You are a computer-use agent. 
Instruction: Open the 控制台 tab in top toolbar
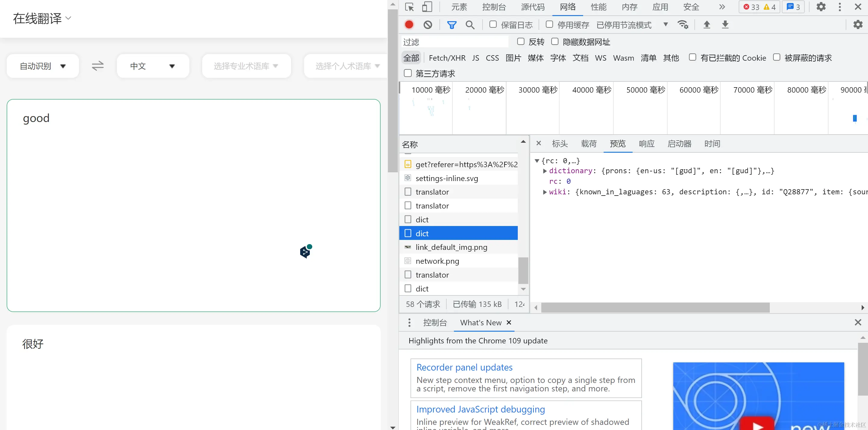pyautogui.click(x=494, y=7)
